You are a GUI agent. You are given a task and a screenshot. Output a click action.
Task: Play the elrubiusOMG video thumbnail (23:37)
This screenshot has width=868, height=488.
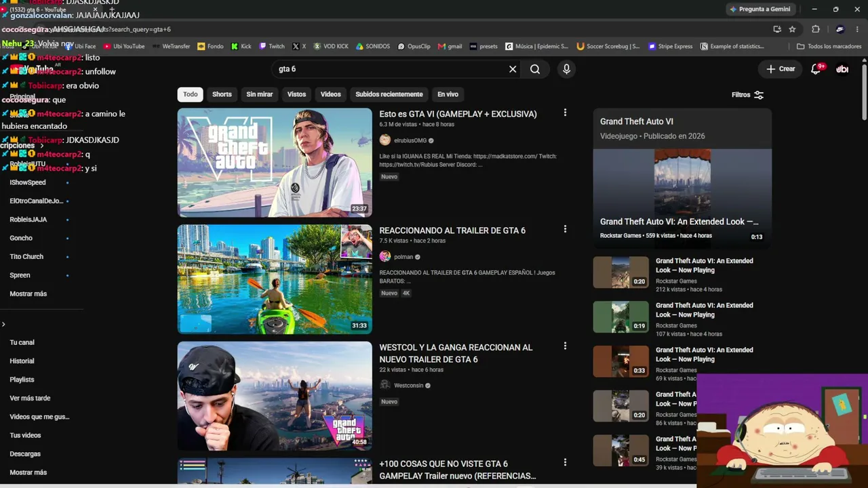click(275, 163)
